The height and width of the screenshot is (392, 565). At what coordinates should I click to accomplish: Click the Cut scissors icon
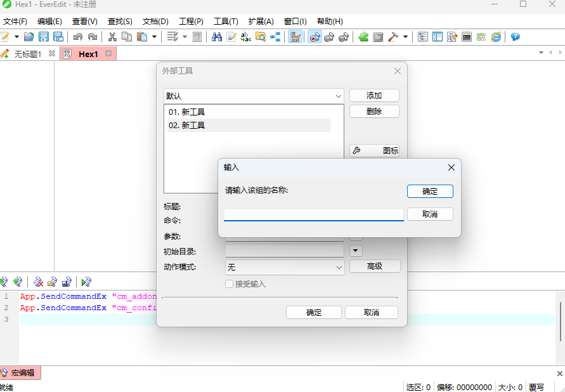pos(112,37)
